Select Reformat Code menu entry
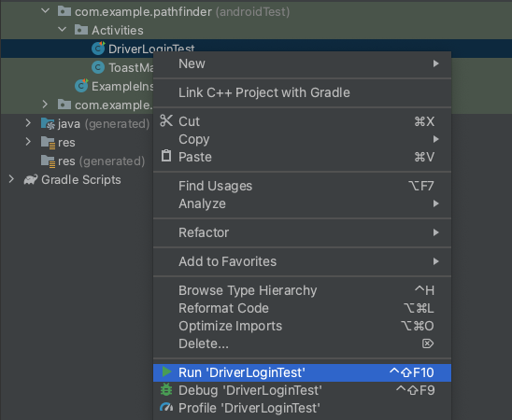 pyautogui.click(x=302, y=308)
